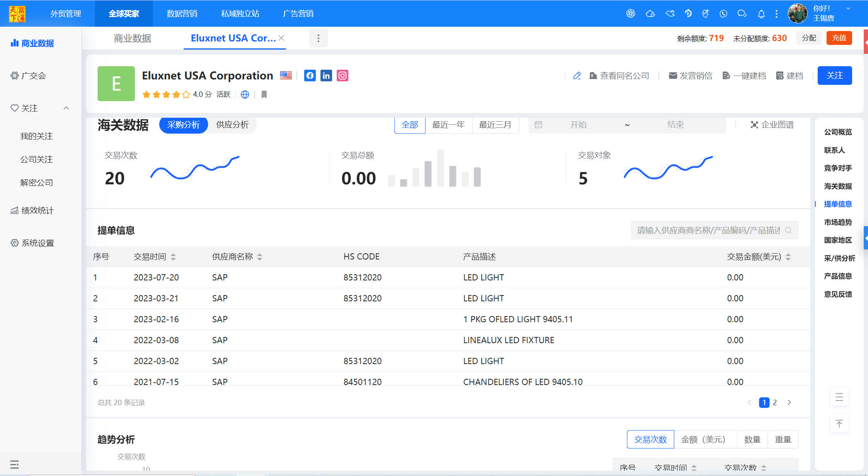Viewport: 868px width, 476px height.
Task: Open the ChatGPT-style AI icon in header
Action: coord(630,14)
